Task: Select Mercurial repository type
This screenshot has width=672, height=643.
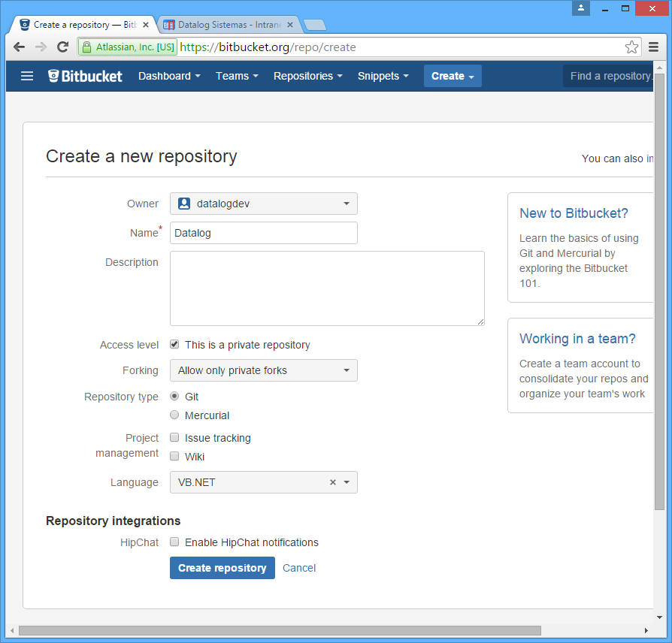Action: tap(174, 415)
